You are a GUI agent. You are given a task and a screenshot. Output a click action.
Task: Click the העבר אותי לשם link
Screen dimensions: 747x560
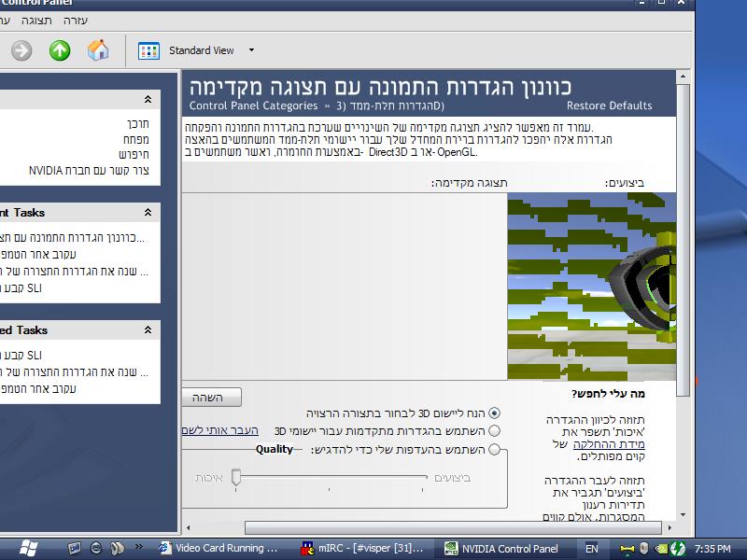click(x=220, y=430)
